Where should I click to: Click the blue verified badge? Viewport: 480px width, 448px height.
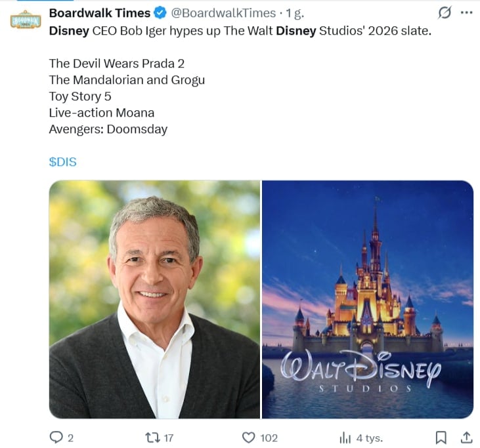[160, 13]
